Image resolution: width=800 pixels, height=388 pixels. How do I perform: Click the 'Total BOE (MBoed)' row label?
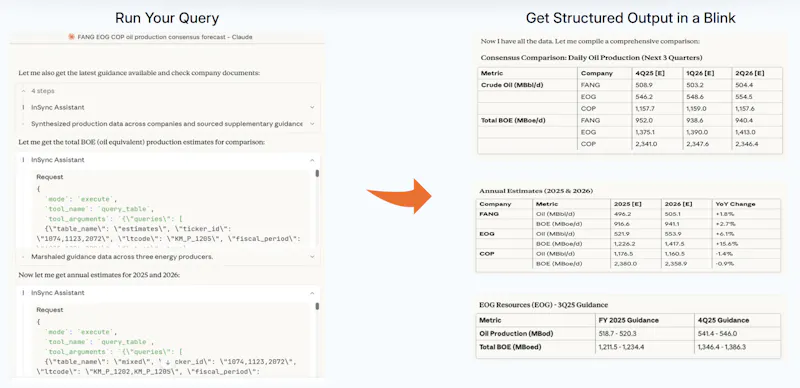pos(536,347)
